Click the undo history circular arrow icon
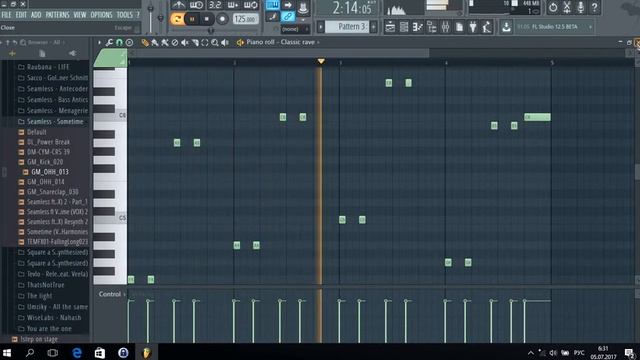The width and height of the screenshot is (640, 360). (553, 7)
